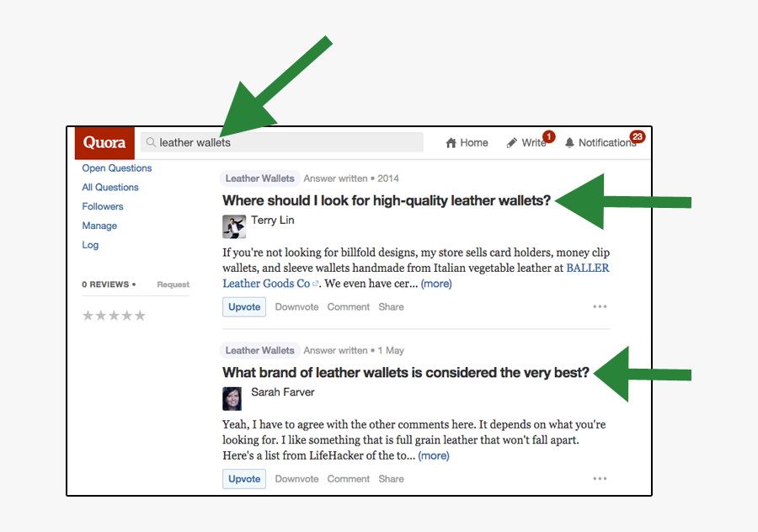Downvote Terry Lin's answer
Image resolution: width=758 pixels, height=532 pixels.
coord(296,307)
